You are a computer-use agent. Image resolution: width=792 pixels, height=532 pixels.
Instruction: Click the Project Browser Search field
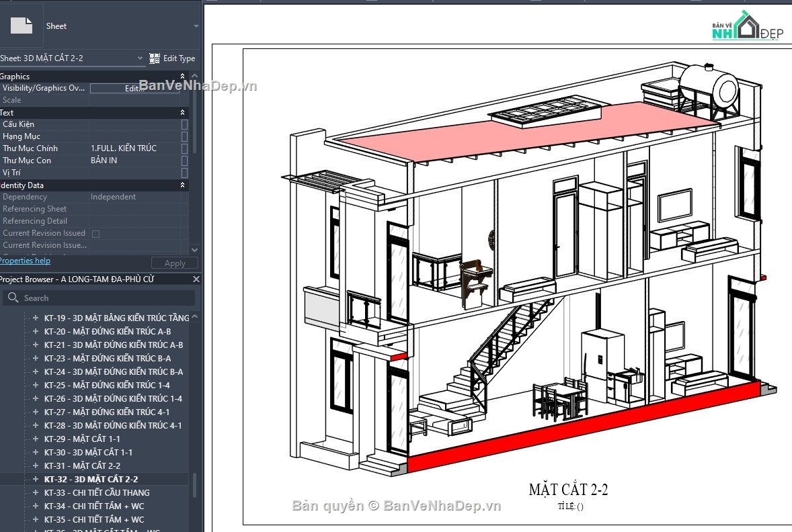coord(98,298)
